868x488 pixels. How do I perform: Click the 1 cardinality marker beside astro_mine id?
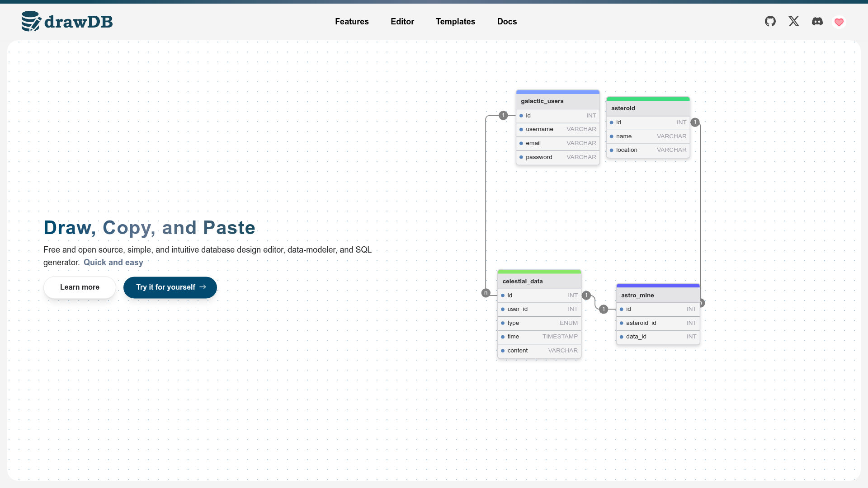[604, 309]
